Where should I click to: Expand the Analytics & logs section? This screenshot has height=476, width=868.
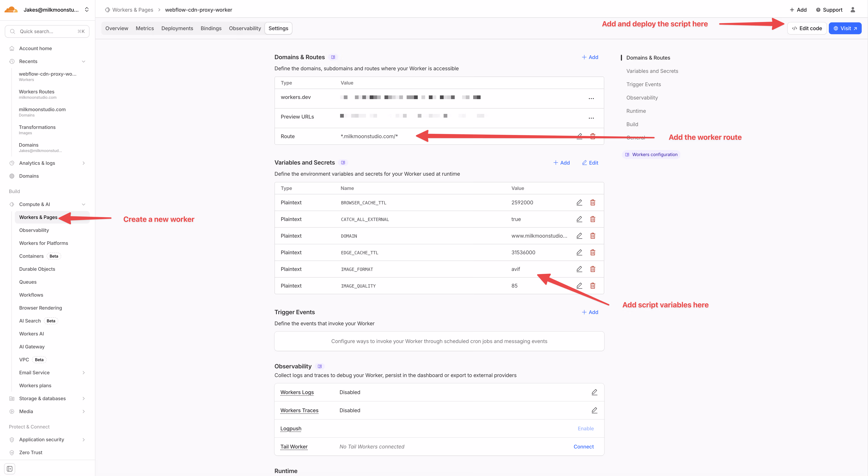pyautogui.click(x=84, y=163)
